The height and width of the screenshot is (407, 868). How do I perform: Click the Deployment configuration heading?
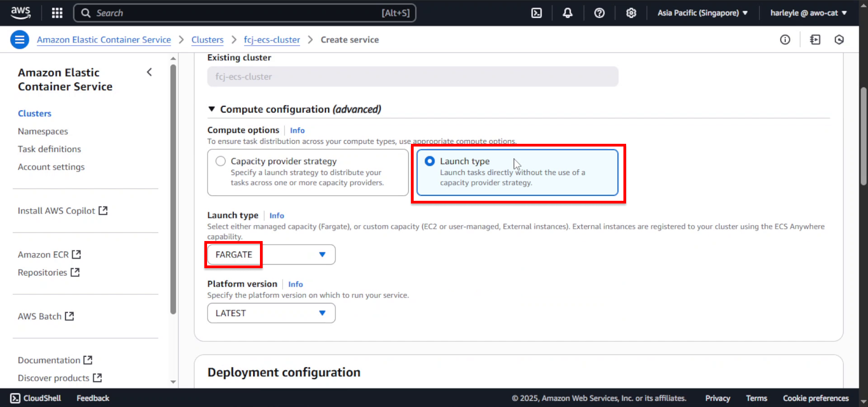tap(284, 372)
